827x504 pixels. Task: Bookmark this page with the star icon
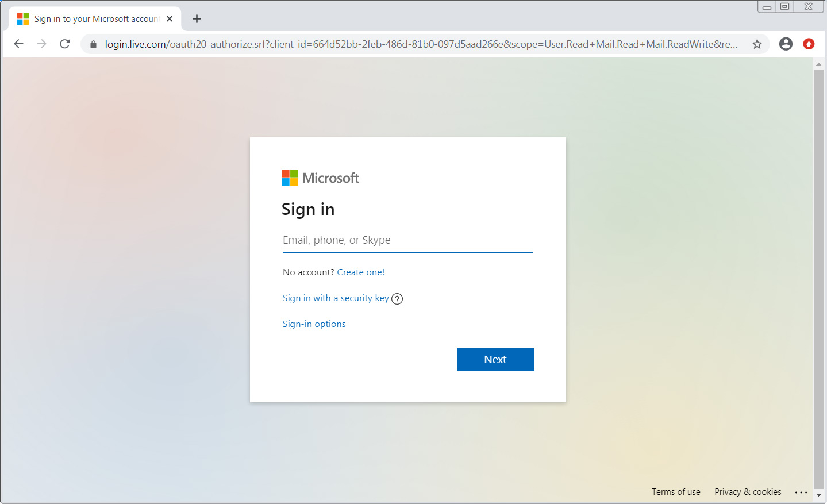pos(757,44)
